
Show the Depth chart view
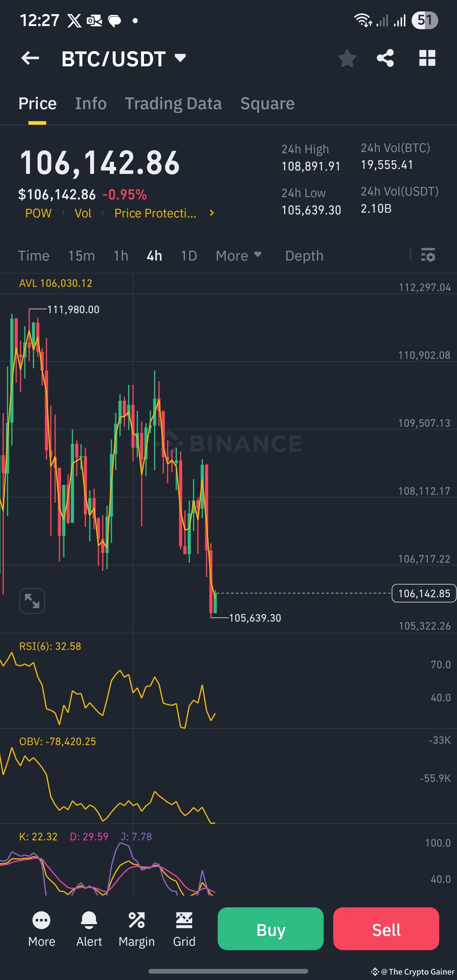(304, 256)
